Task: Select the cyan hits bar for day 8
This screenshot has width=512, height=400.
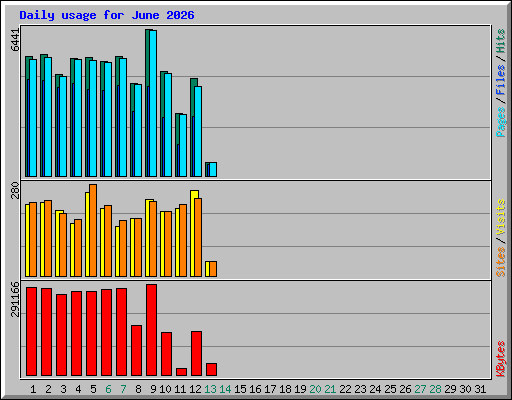Action: 138,130
